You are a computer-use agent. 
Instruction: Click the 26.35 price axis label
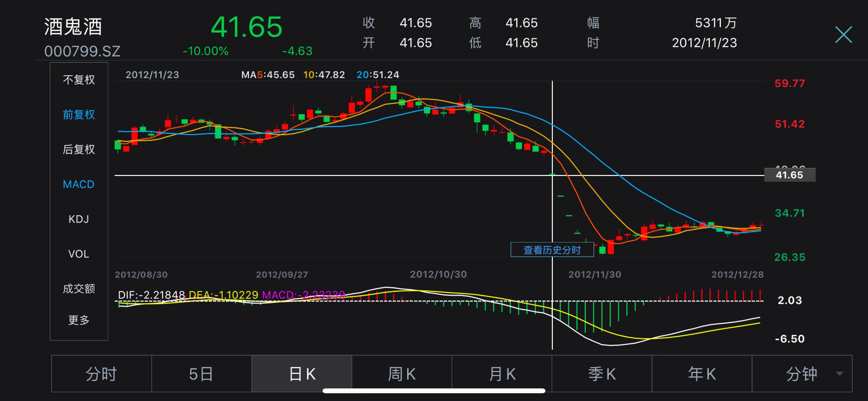(790, 257)
